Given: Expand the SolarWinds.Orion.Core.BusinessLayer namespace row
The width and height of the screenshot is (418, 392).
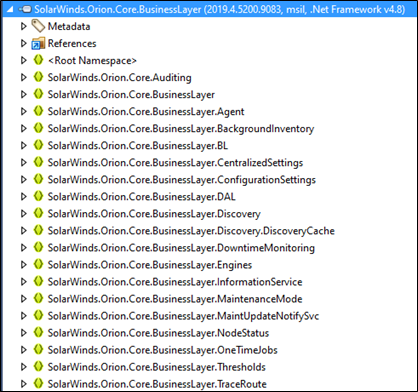Looking at the screenshot, I should point(23,94).
